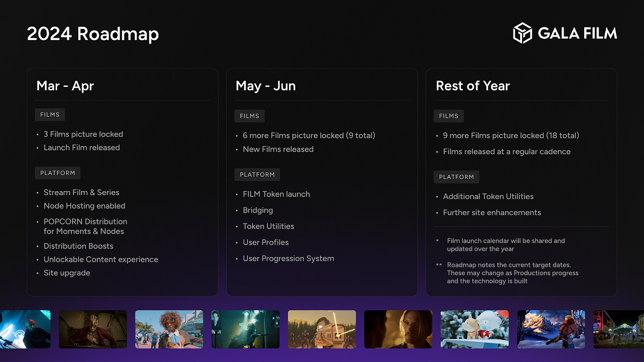Click the PLATFORM tag under Mar - Apr
This screenshot has width=644, height=362.
point(57,173)
